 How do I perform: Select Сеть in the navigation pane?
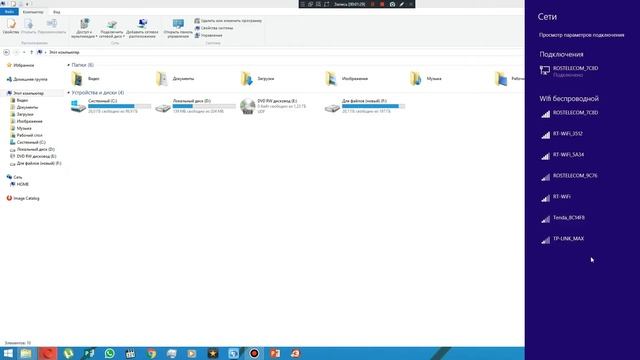click(15, 177)
